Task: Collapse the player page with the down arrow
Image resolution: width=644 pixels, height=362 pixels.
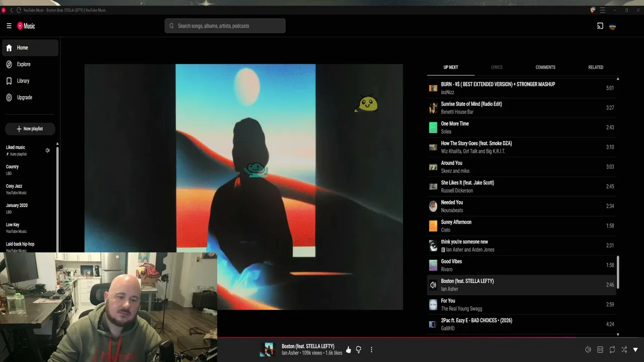Action: pyautogui.click(x=635, y=349)
